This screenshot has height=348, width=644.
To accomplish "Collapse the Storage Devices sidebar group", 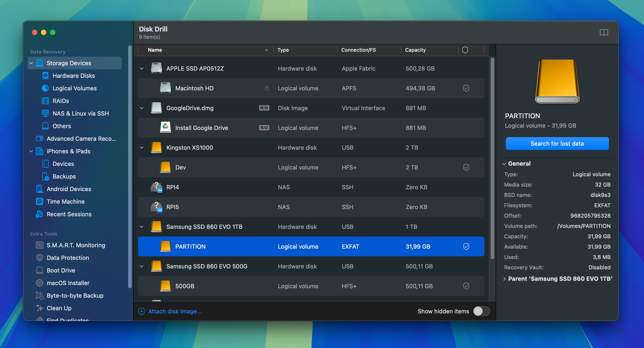I will pos(31,63).
